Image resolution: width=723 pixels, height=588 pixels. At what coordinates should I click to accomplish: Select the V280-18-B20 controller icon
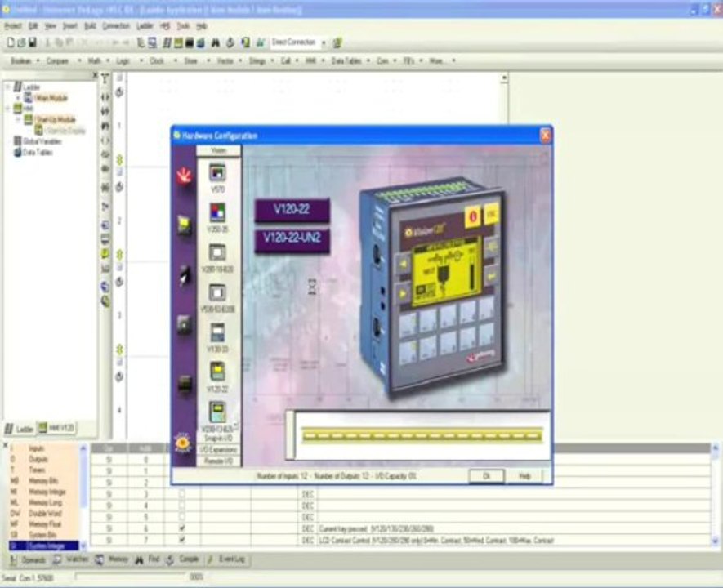217,252
